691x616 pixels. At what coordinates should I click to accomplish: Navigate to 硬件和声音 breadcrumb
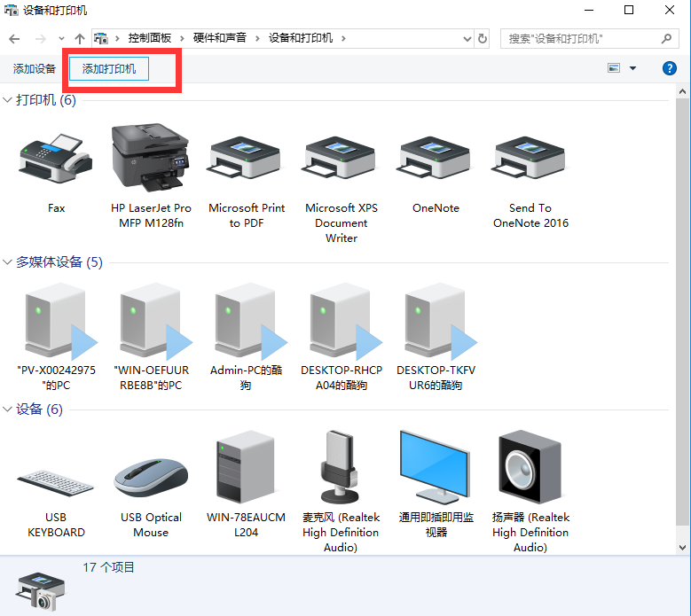point(219,38)
